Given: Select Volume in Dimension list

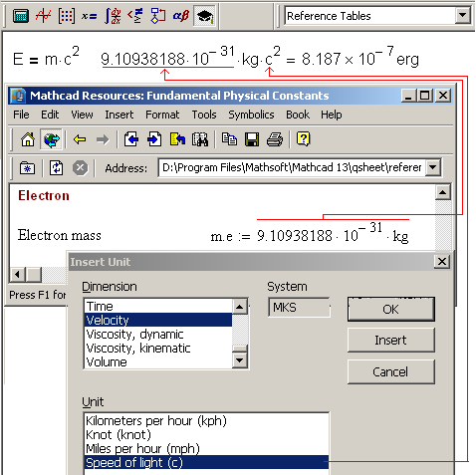Looking at the screenshot, I should coord(158,361).
